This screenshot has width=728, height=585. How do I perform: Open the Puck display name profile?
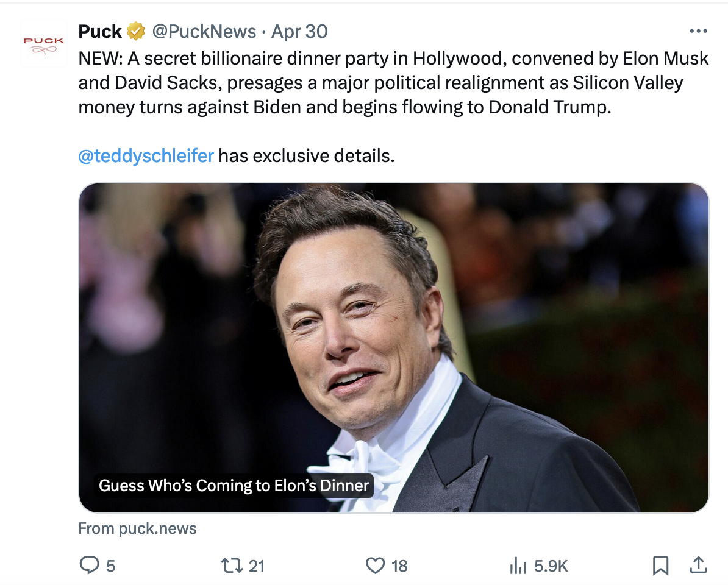click(100, 31)
